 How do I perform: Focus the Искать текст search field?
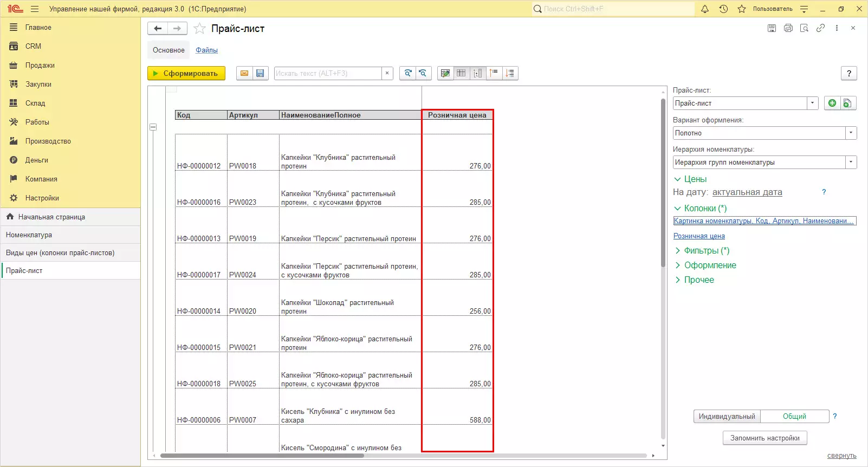click(328, 73)
